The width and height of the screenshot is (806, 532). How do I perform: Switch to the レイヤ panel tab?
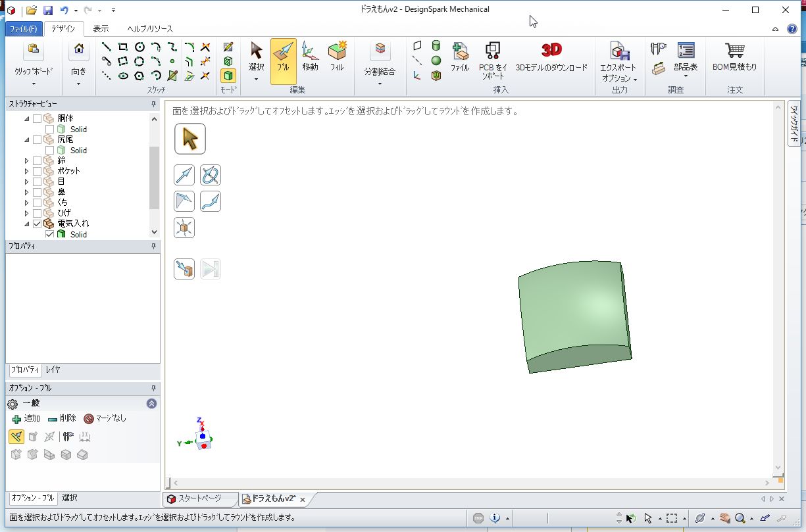click(x=53, y=370)
